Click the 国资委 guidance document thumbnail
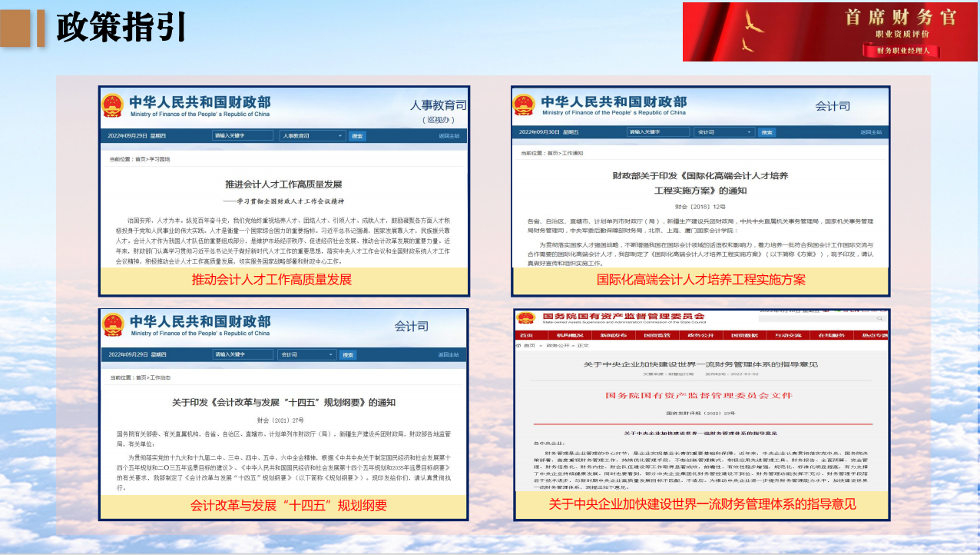The width and height of the screenshot is (980, 555). (702, 414)
